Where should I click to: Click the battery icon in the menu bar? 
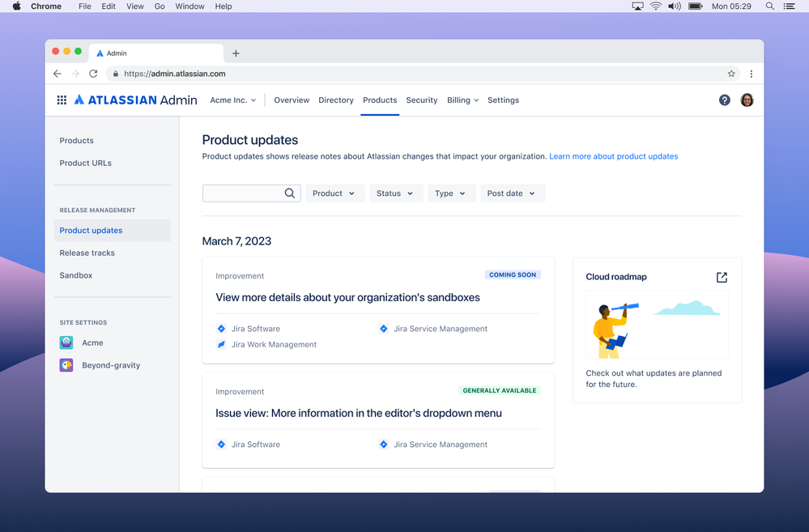[696, 6]
